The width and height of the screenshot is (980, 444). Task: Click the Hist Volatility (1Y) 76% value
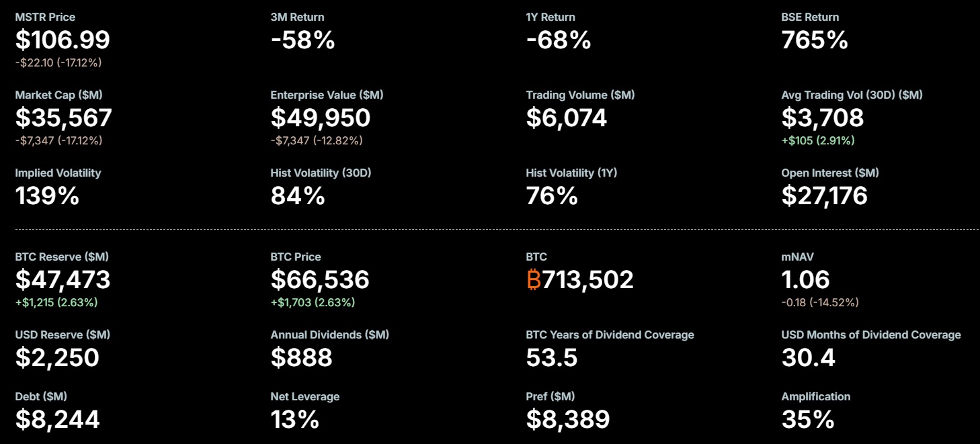tap(552, 196)
